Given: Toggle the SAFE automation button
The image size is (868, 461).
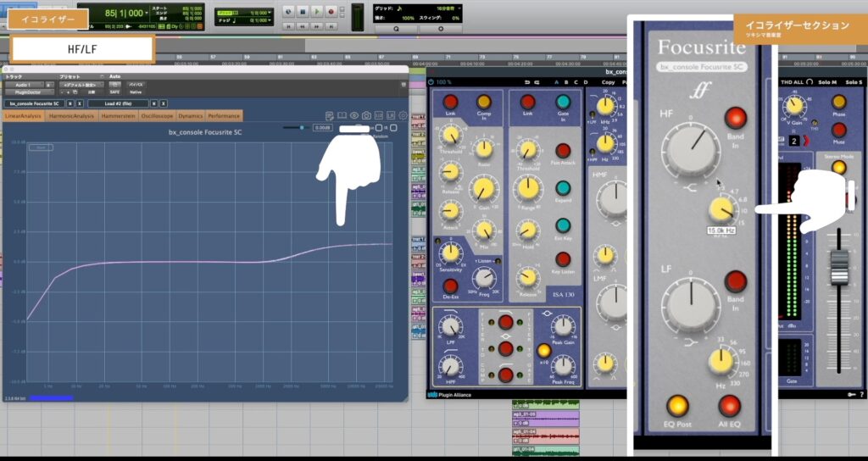Looking at the screenshot, I should point(114,92).
